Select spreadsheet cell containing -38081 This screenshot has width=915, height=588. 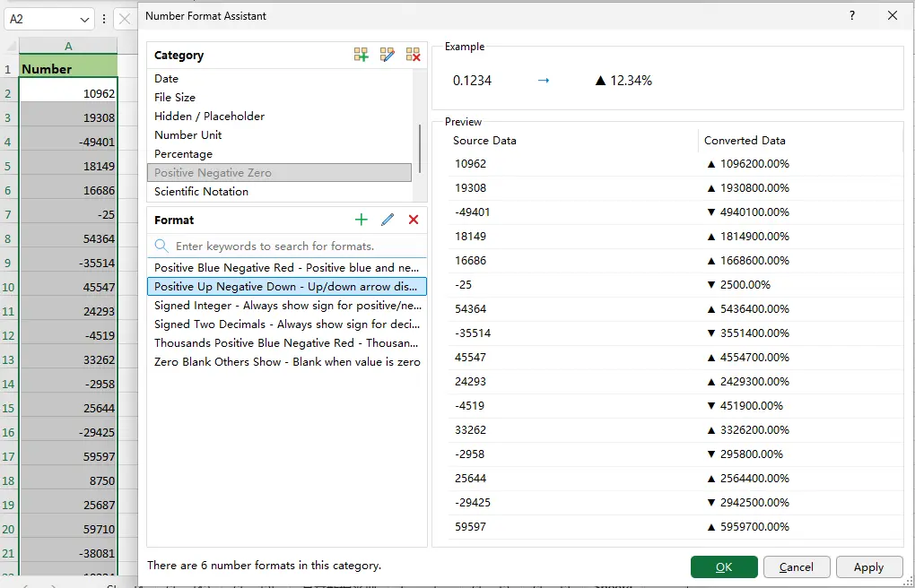click(68, 553)
